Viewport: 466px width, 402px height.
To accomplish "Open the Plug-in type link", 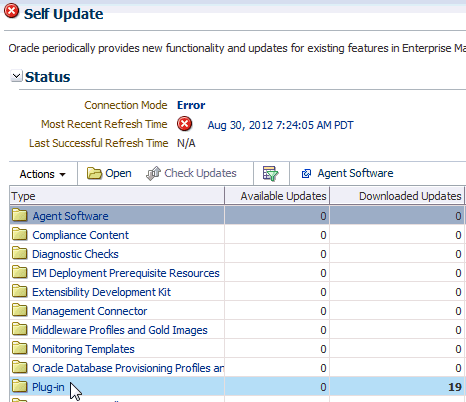I will [48, 387].
